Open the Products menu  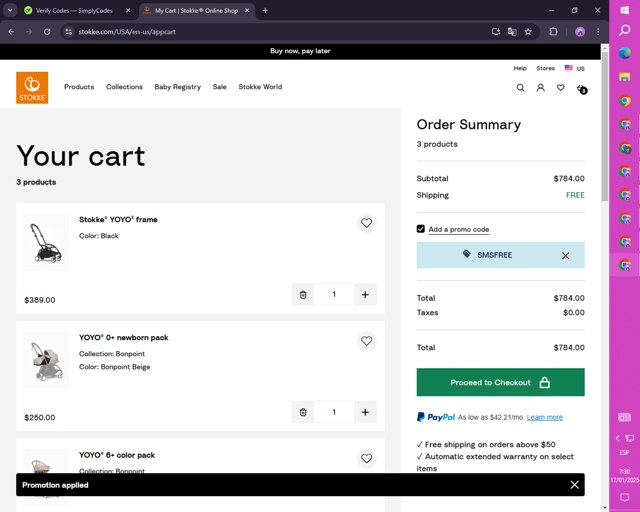[x=79, y=87]
